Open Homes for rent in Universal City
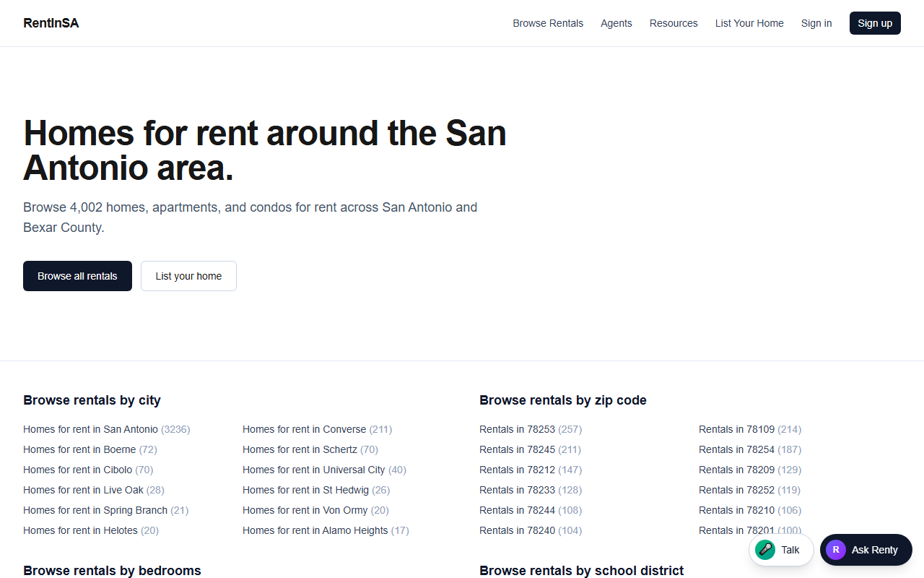 (324, 470)
